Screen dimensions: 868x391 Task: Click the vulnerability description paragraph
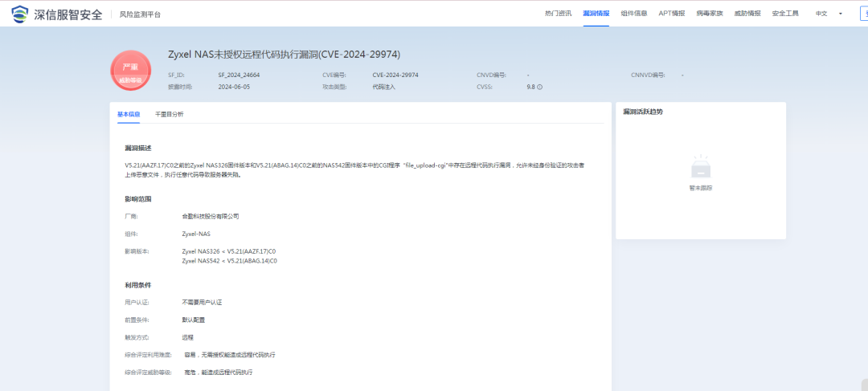pyautogui.click(x=354, y=169)
